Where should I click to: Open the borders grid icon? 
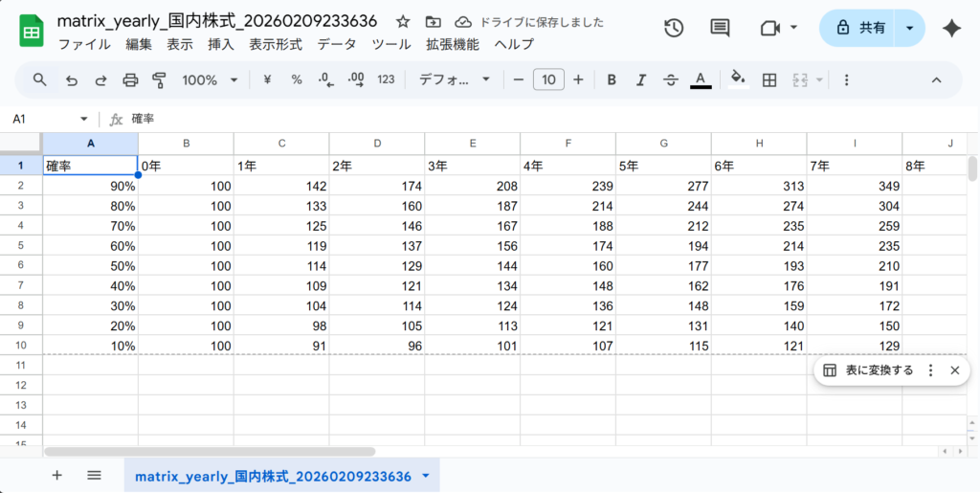[x=768, y=80]
